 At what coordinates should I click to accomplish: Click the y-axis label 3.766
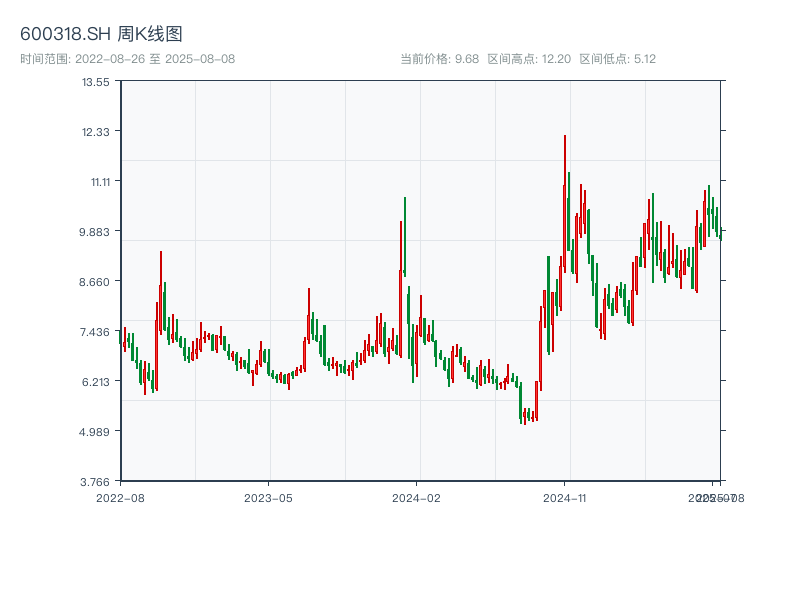pyautogui.click(x=94, y=482)
